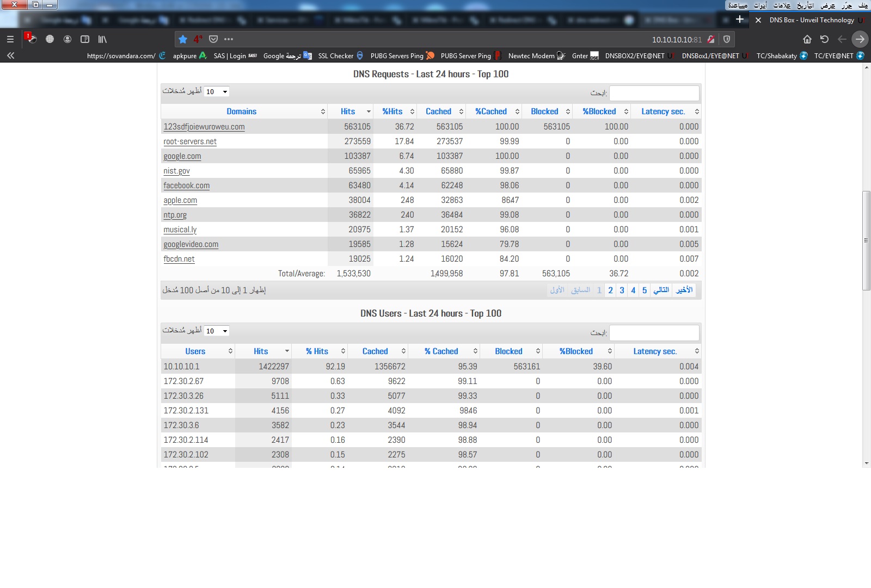Open the PUBG Servers Ping bookmark
This screenshot has height=588, width=871.
[402, 55]
